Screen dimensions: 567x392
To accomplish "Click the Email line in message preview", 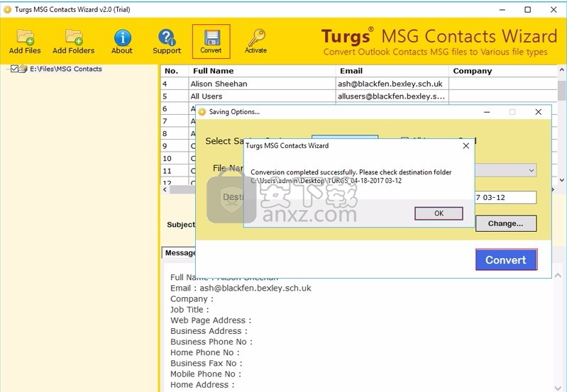I will pyautogui.click(x=241, y=288).
